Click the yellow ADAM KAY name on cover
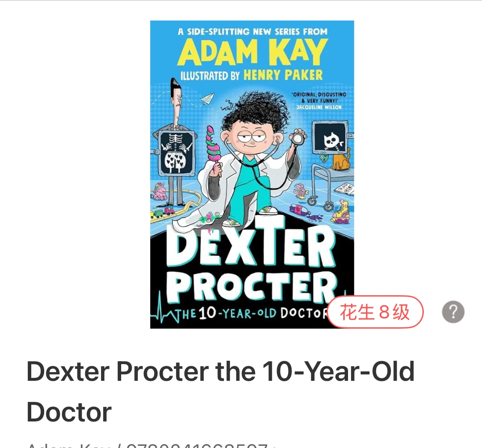The image size is (482, 448). click(253, 52)
